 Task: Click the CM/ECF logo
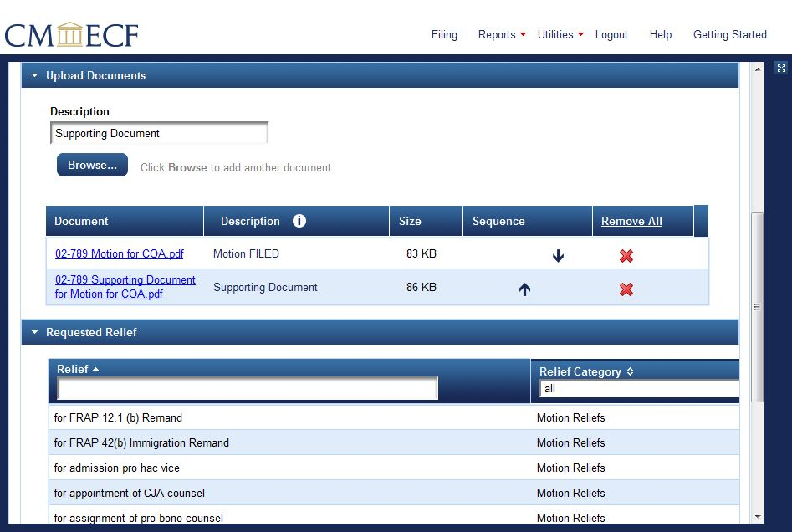(71, 35)
